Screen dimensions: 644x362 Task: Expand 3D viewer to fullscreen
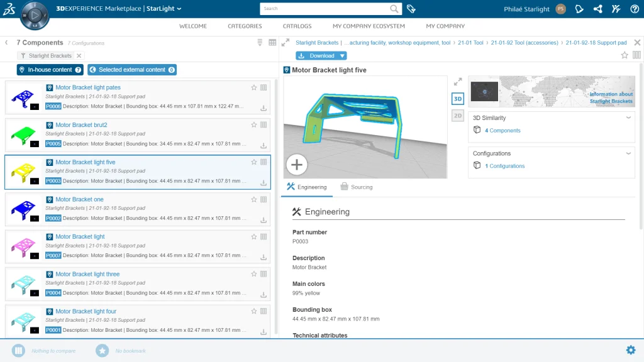(x=458, y=82)
